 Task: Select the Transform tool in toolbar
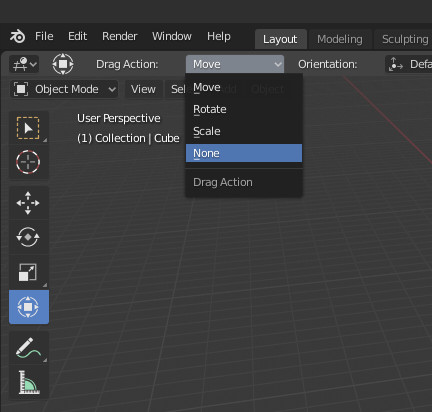[29, 307]
